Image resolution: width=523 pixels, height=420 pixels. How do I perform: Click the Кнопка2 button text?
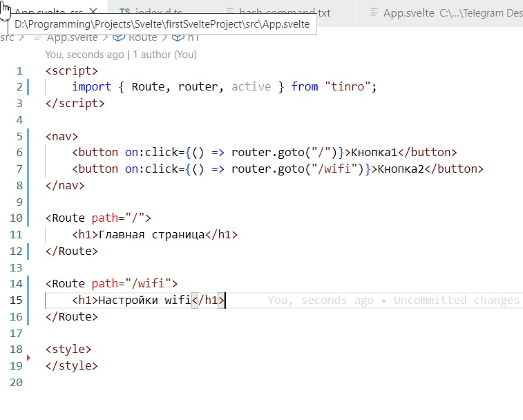[x=401, y=169]
